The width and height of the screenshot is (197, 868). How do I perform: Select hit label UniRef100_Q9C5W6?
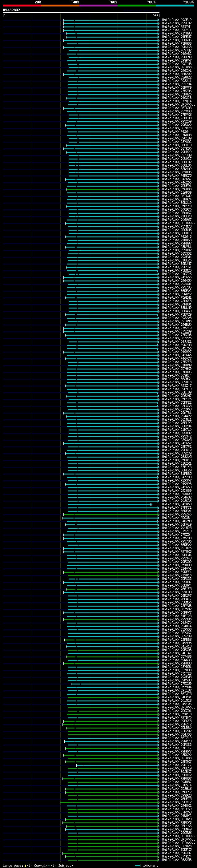(x=176, y=833)
